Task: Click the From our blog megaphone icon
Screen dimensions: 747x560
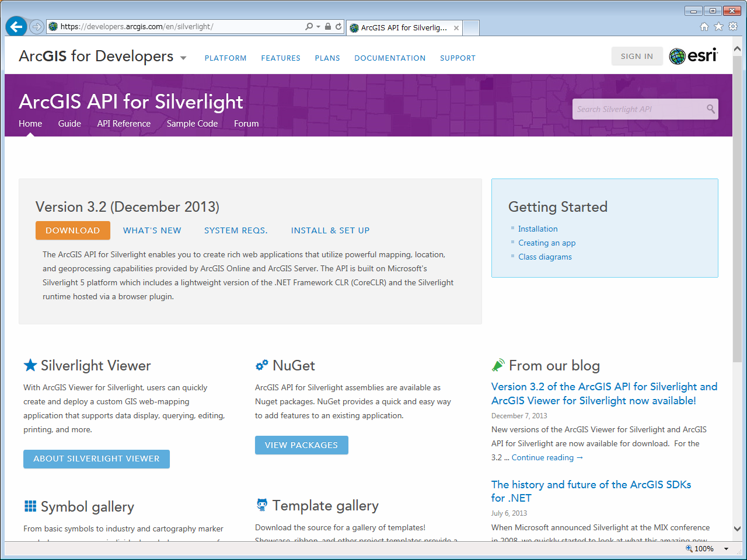Action: 498,365
